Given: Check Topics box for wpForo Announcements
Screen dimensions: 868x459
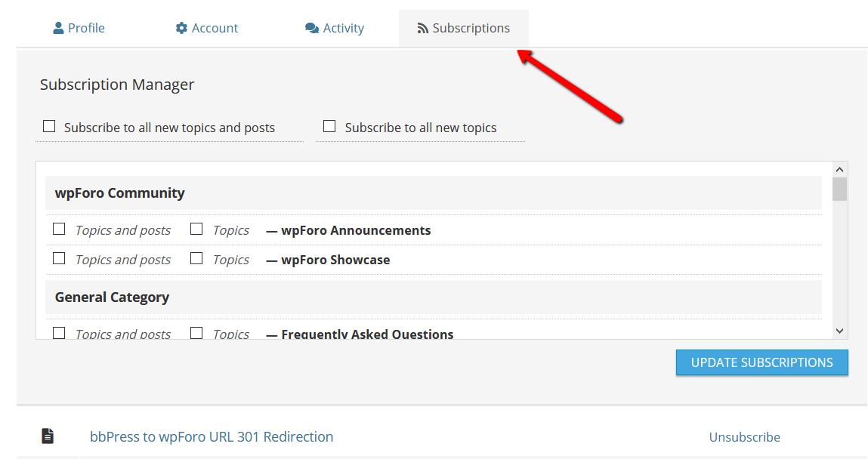Looking at the screenshot, I should point(196,229).
